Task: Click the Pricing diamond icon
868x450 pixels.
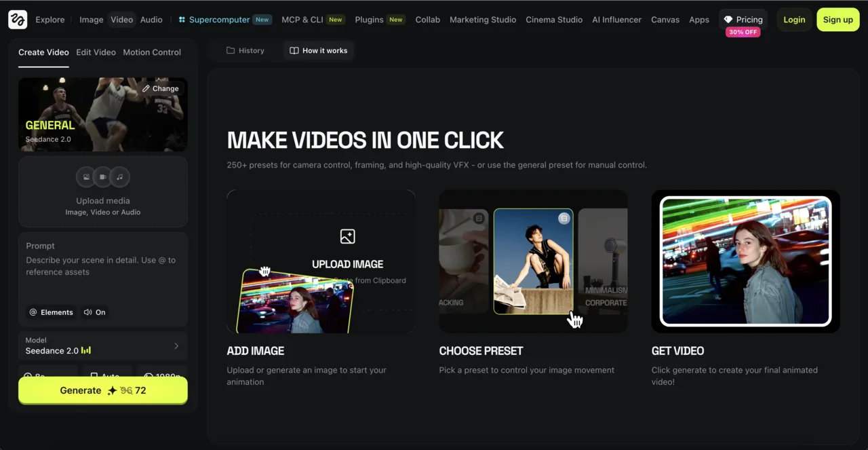Action: click(x=728, y=20)
